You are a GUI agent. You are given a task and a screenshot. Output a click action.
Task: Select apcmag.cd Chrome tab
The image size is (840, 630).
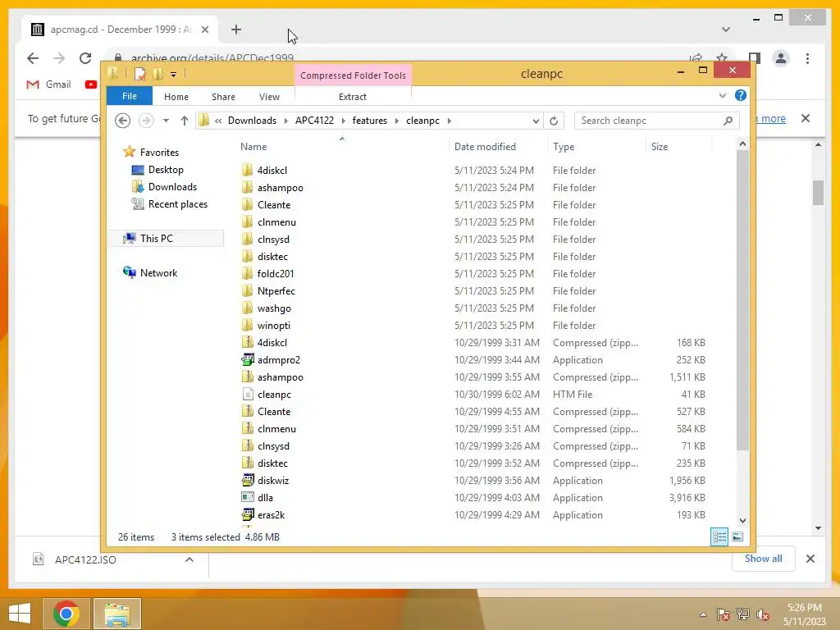tap(120, 30)
